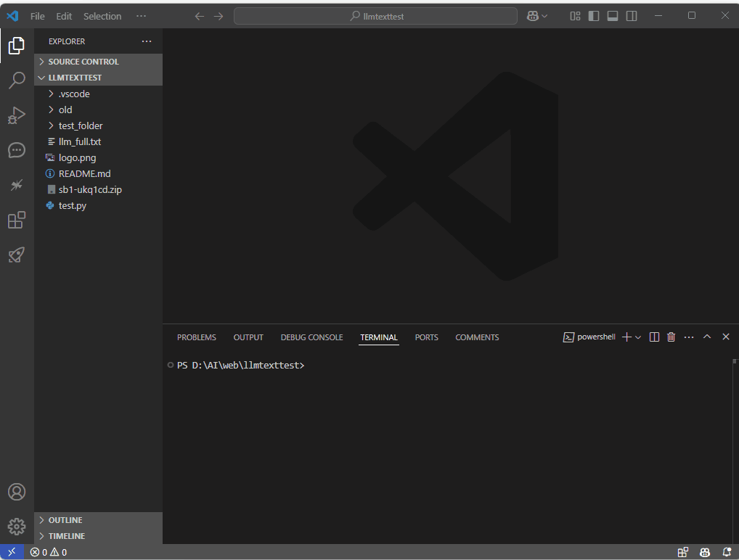The width and height of the screenshot is (739, 560).
Task: Collapse the LLMTEXTTEST folder section
Action: (x=98, y=78)
